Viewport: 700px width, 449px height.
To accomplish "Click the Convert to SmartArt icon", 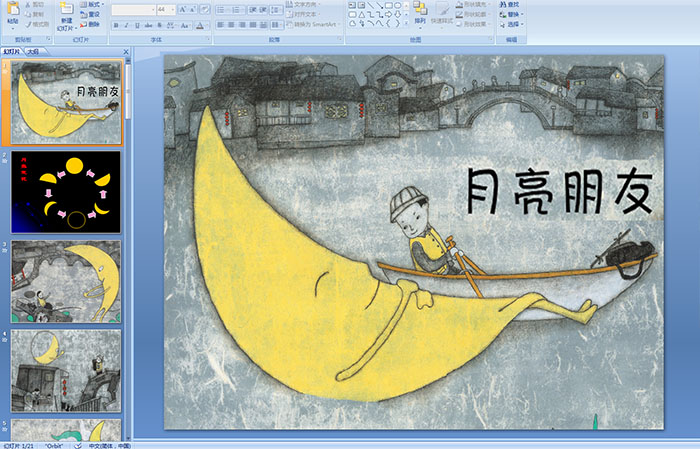I will tap(289, 24).
